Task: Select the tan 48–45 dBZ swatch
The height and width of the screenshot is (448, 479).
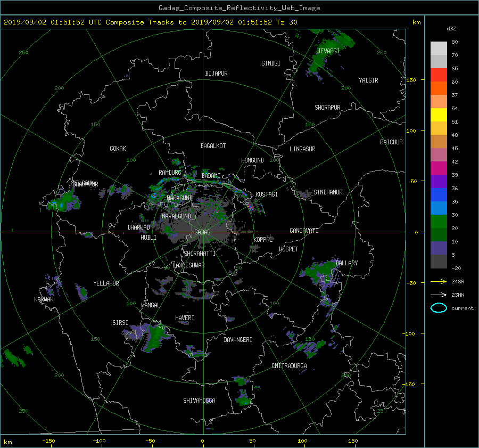Action: [x=439, y=142]
